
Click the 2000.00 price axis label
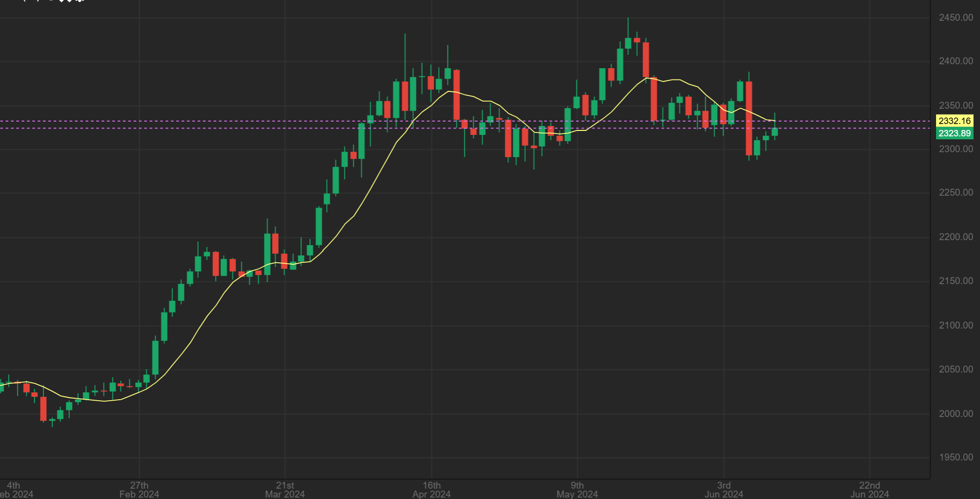(x=956, y=414)
